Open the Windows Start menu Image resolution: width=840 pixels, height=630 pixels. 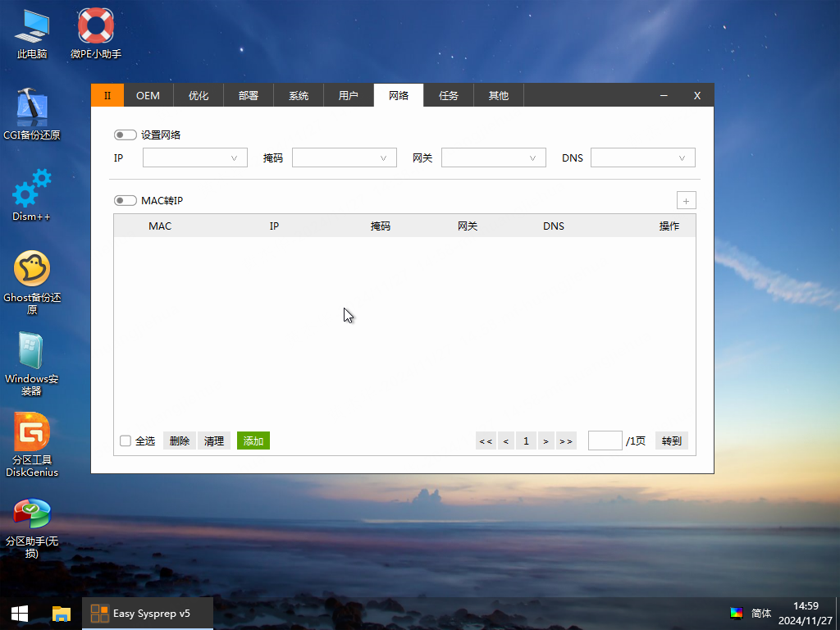[x=20, y=614]
